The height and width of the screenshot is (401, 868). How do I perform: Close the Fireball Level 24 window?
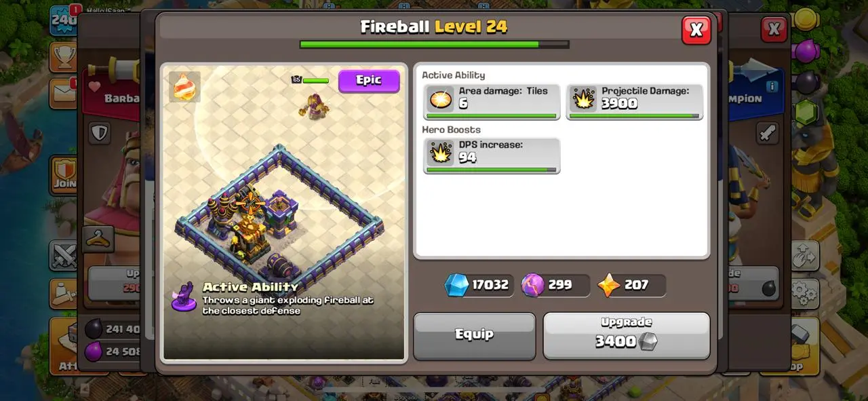(696, 30)
